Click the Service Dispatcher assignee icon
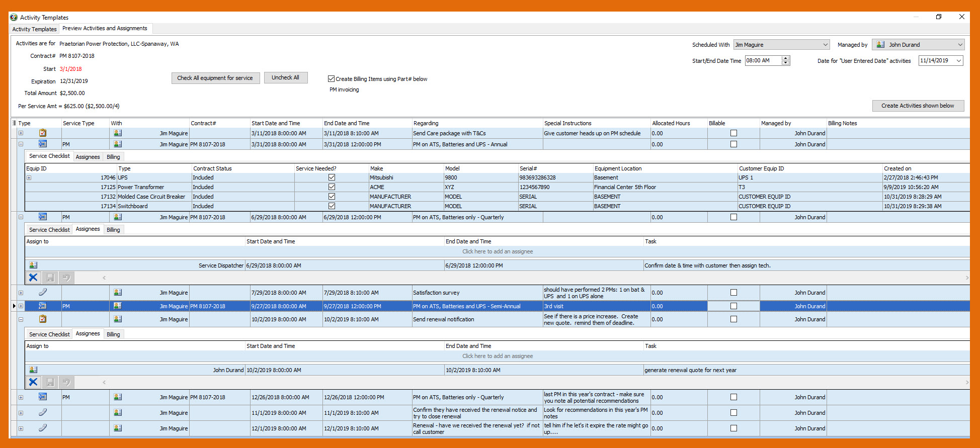The width and height of the screenshot is (980, 448). pos(33,265)
